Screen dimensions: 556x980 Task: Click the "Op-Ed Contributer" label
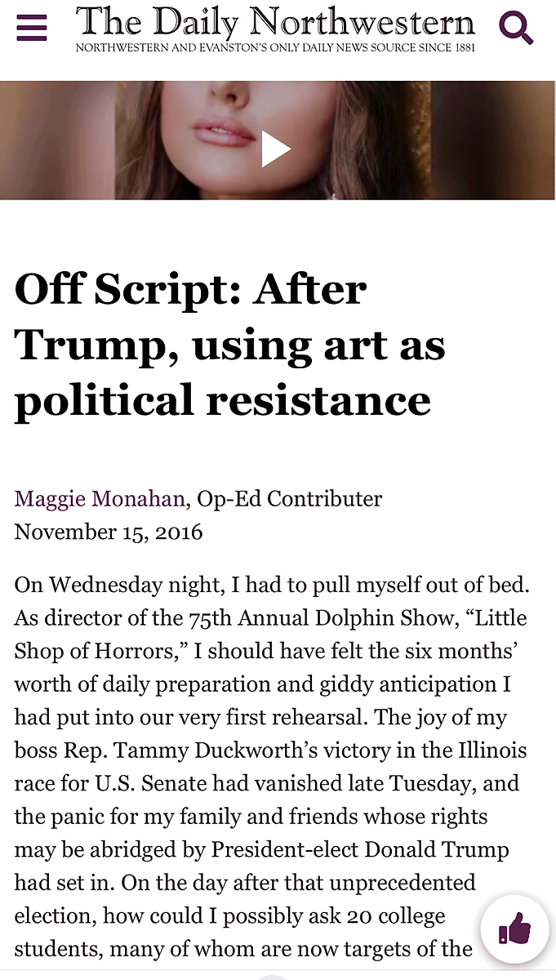pos(290,498)
